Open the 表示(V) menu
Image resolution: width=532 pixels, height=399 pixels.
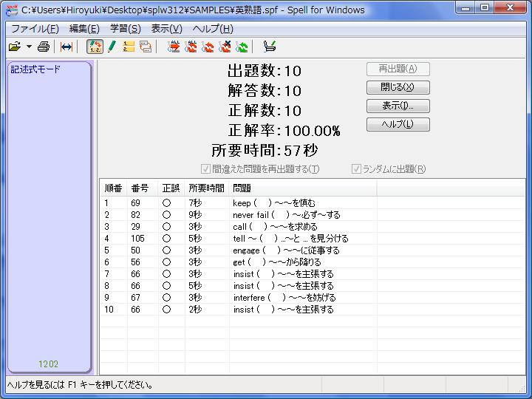(x=166, y=29)
